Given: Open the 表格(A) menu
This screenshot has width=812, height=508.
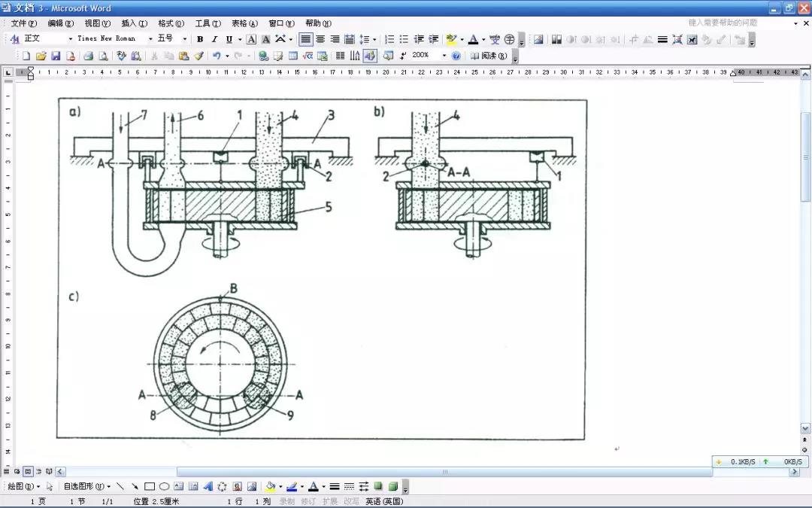Looking at the screenshot, I should (x=244, y=23).
